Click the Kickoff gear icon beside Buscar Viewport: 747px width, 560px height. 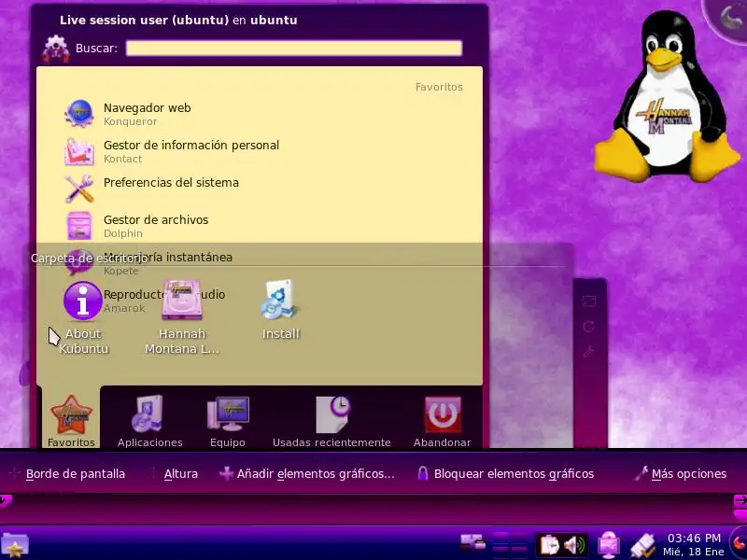(x=56, y=49)
